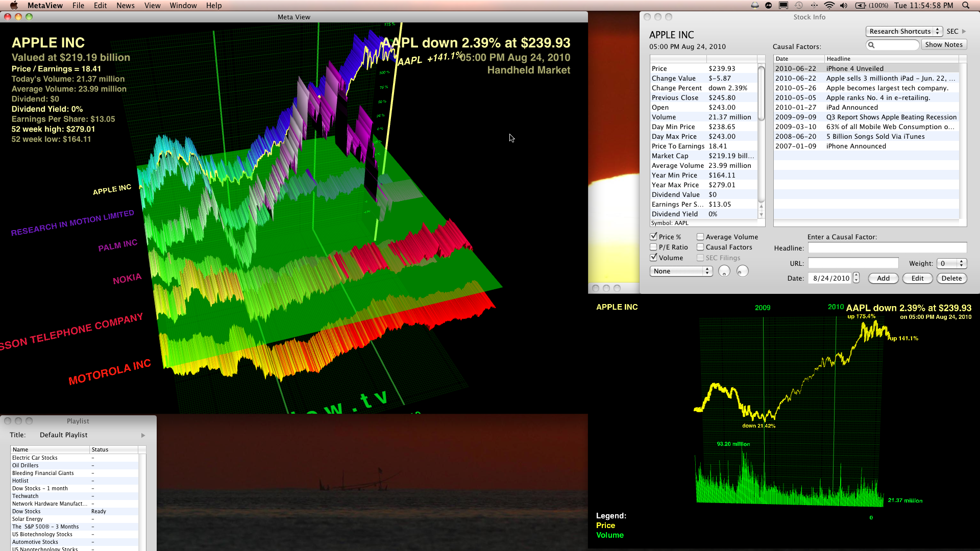Viewport: 980px width, 551px height.
Task: Click the round black face menu bar icon
Action: pos(769,5)
